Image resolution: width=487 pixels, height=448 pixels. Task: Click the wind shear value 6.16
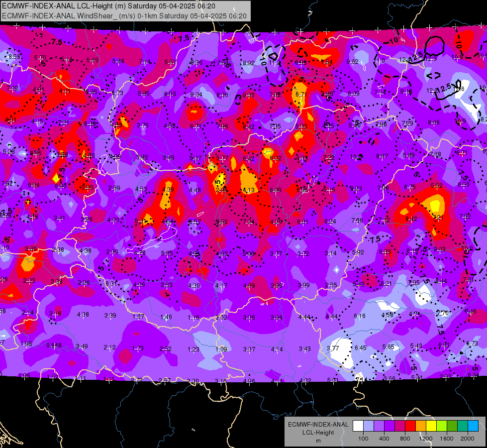[360, 316]
